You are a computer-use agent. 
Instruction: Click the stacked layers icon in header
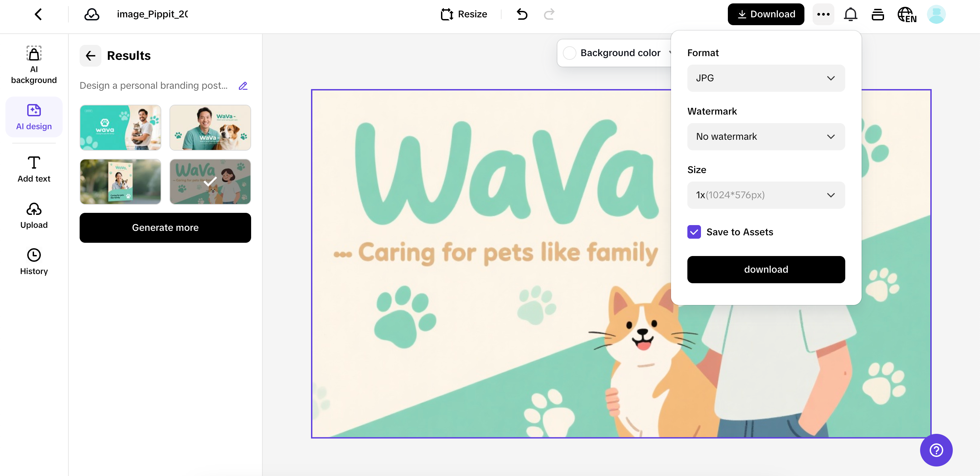point(878,14)
